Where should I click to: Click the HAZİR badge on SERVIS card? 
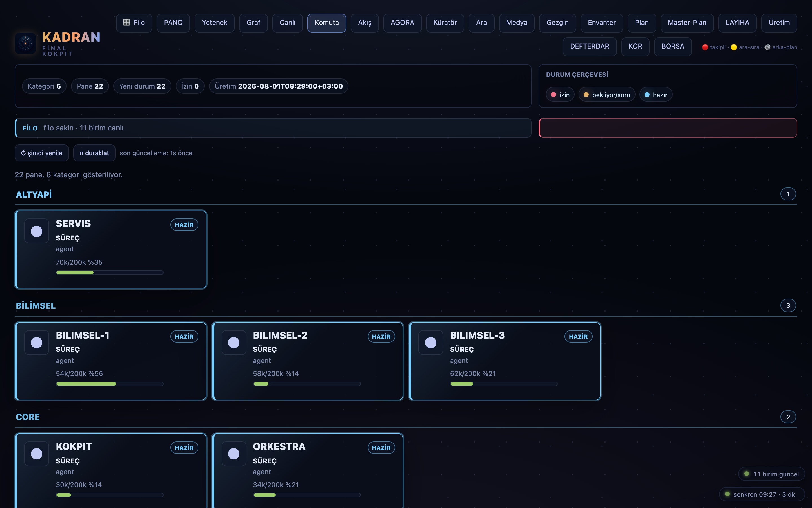(184, 225)
